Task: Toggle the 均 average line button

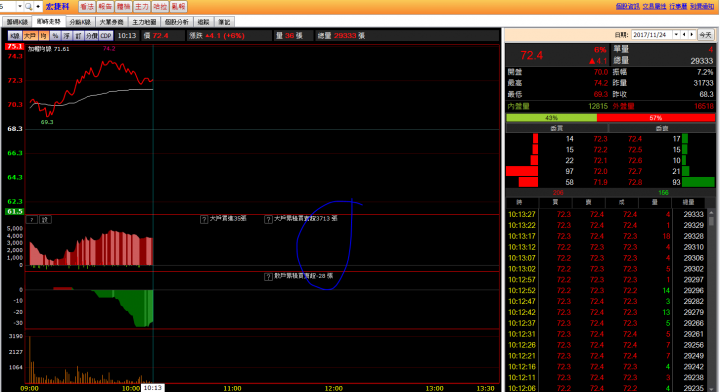Action: coord(44,36)
